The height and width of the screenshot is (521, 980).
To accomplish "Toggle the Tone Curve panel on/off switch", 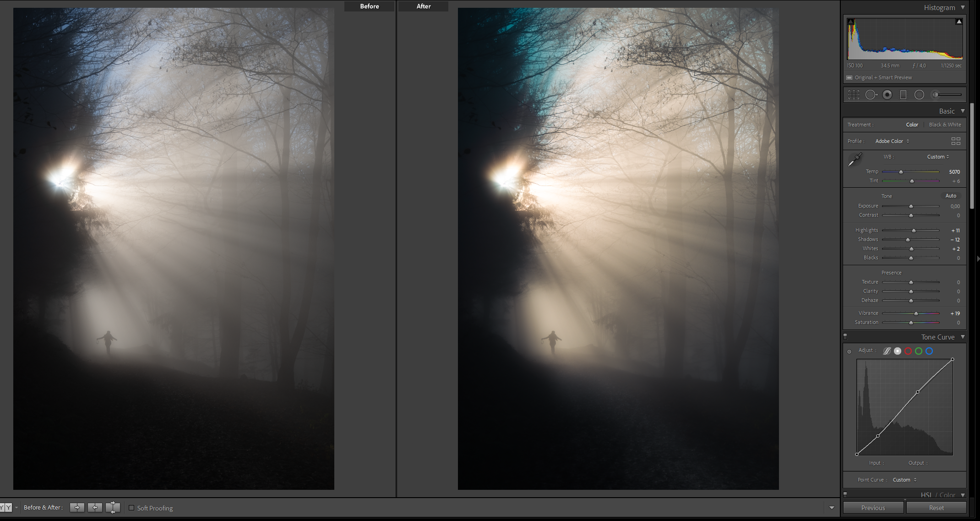I will point(845,336).
